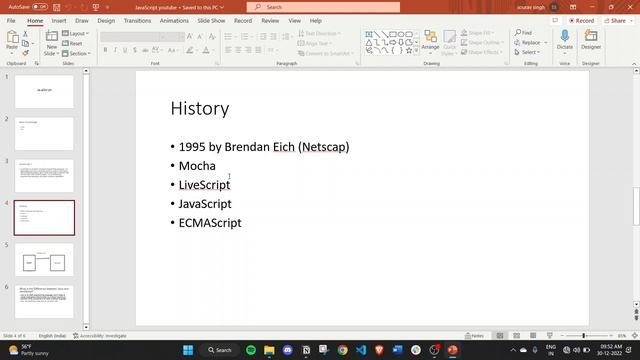Click Zoom In plus button
640x360 pixels.
pos(611,336)
